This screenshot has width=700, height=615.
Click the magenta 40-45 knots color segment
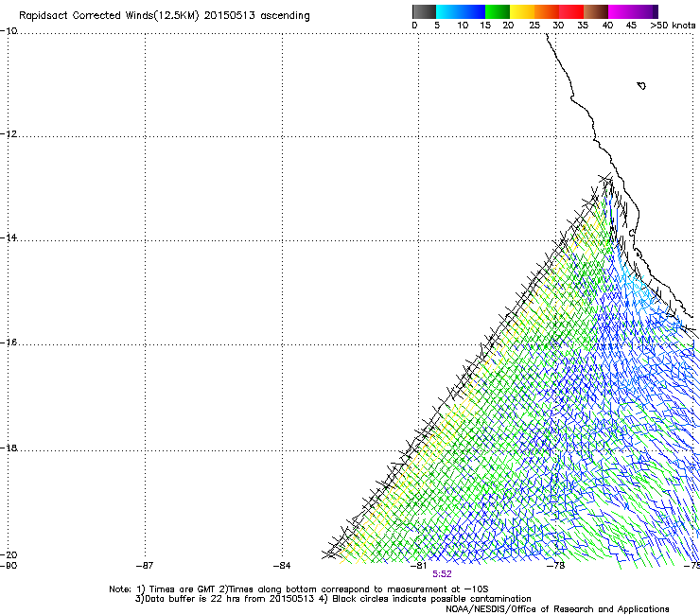tap(621, 12)
